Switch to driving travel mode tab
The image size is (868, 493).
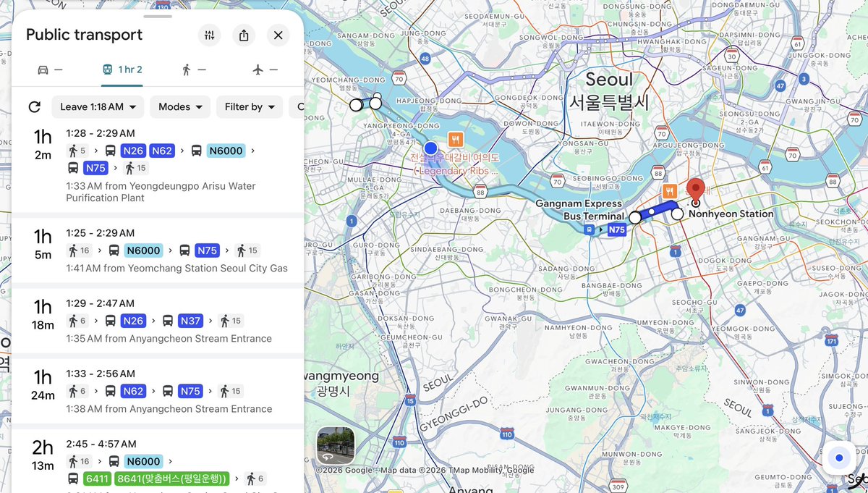[50, 69]
